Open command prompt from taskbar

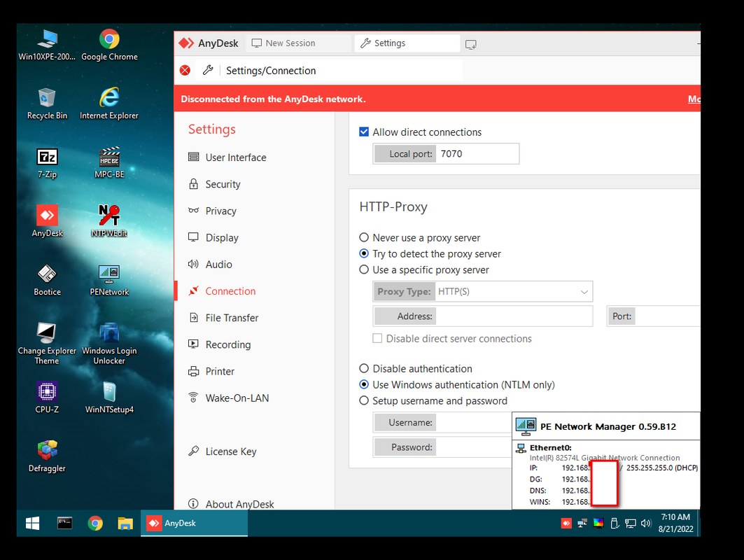(x=64, y=523)
